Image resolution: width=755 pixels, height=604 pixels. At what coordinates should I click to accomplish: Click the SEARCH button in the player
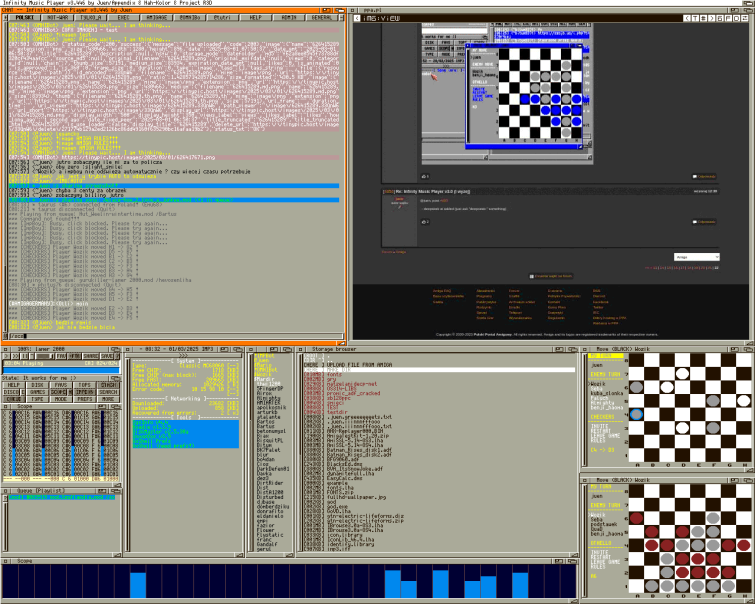108,392
